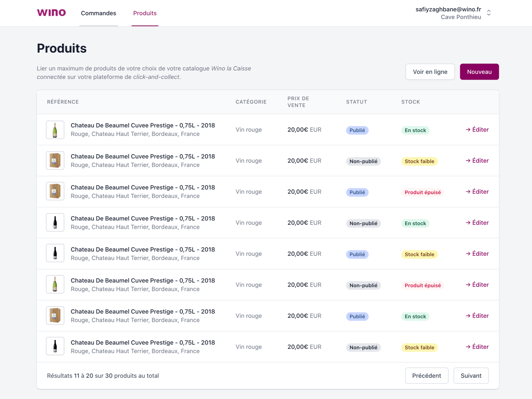Open the Commandes tab
The image size is (532, 399).
(98, 13)
